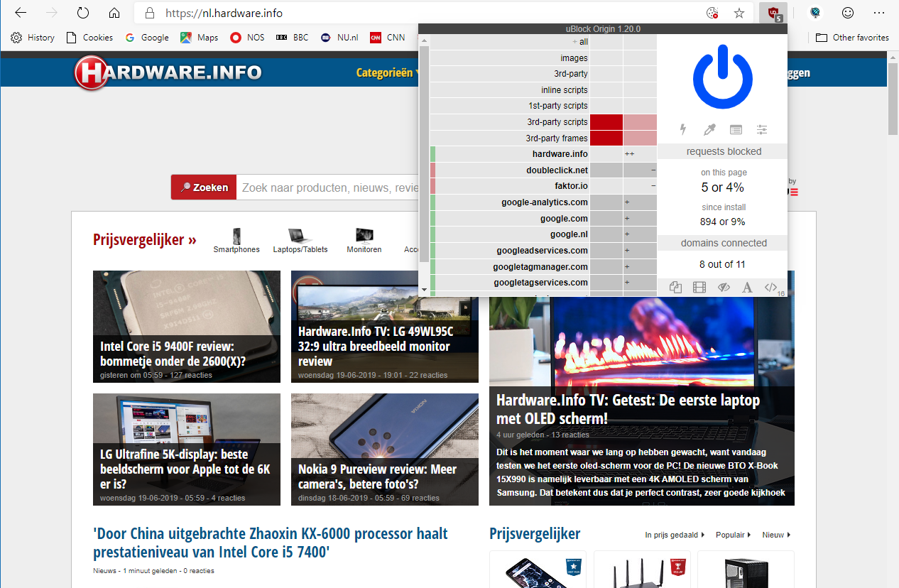Click the globe extension icon in toolbar
899x588 pixels.
816,13
